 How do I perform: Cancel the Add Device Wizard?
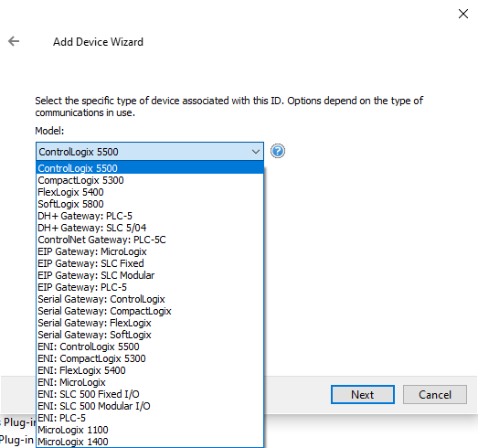pyautogui.click(x=435, y=395)
